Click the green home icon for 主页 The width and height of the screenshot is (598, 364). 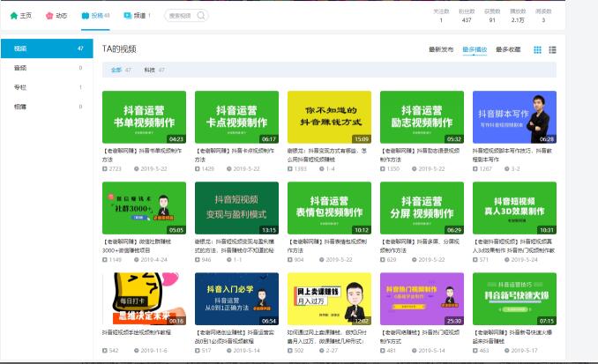pyautogui.click(x=13, y=15)
